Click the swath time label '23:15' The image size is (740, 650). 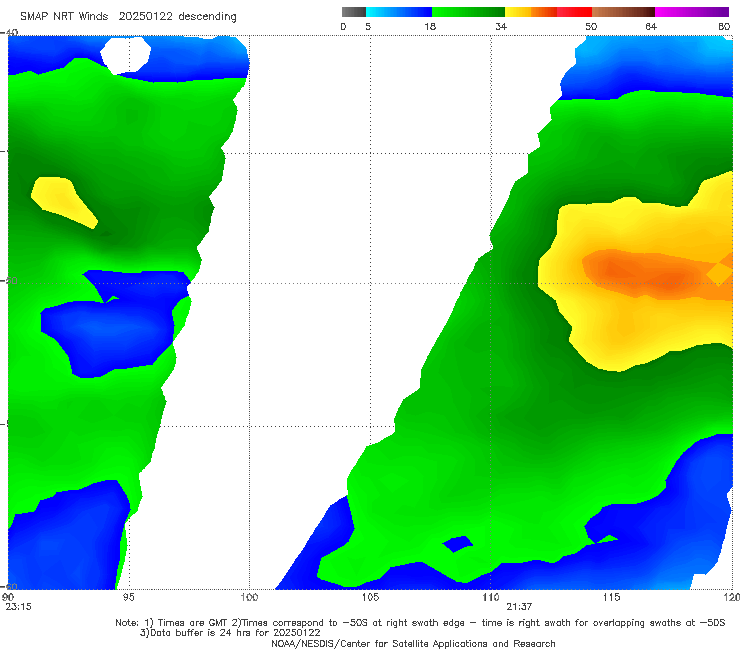tap(18, 607)
